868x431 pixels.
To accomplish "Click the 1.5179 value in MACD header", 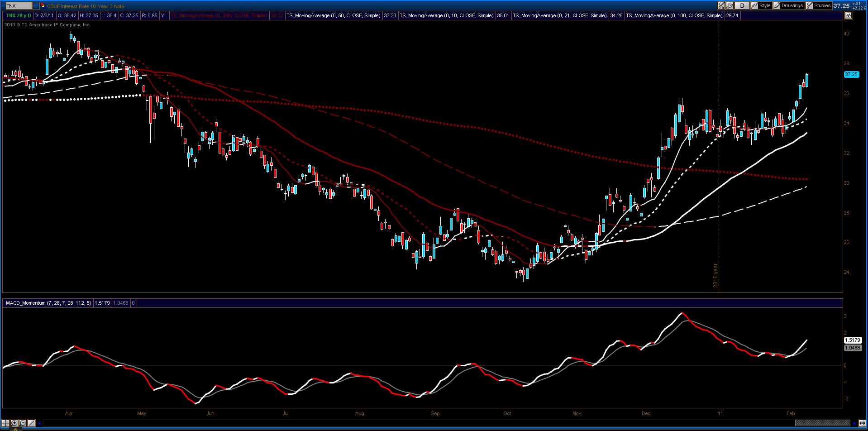I will coord(102,303).
